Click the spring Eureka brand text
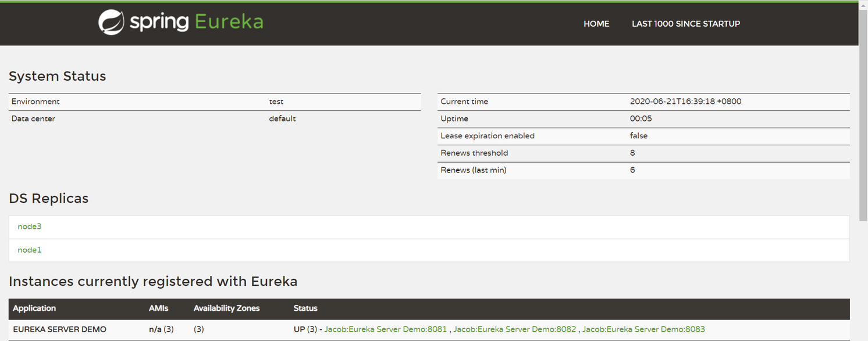 (x=197, y=22)
